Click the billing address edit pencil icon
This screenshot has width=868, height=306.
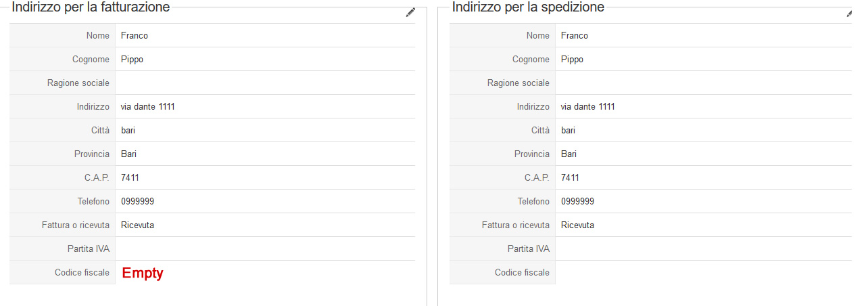pyautogui.click(x=410, y=12)
